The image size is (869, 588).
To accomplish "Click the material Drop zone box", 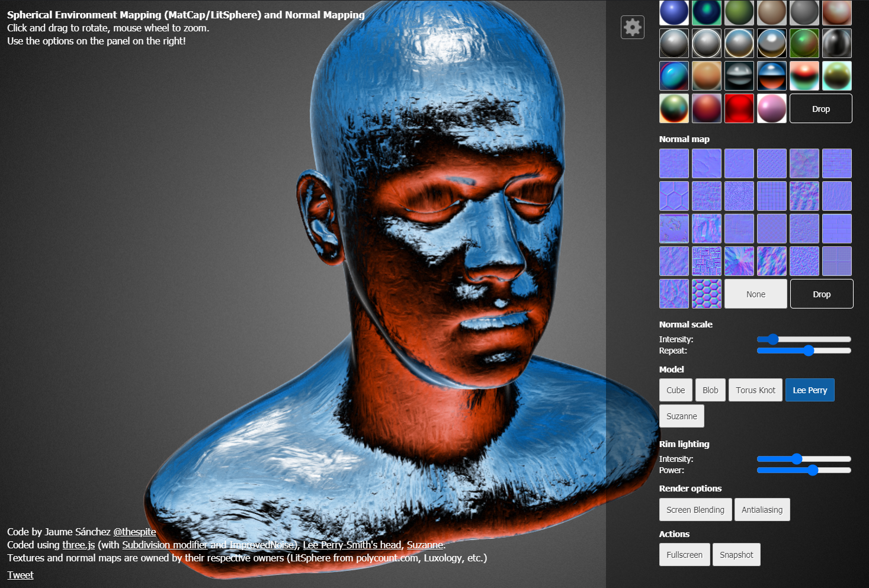I will [x=821, y=108].
